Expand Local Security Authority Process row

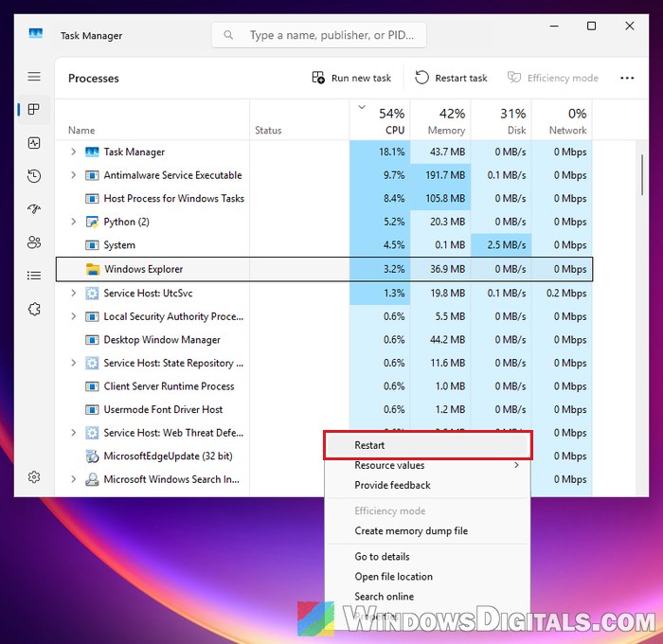[x=73, y=316]
